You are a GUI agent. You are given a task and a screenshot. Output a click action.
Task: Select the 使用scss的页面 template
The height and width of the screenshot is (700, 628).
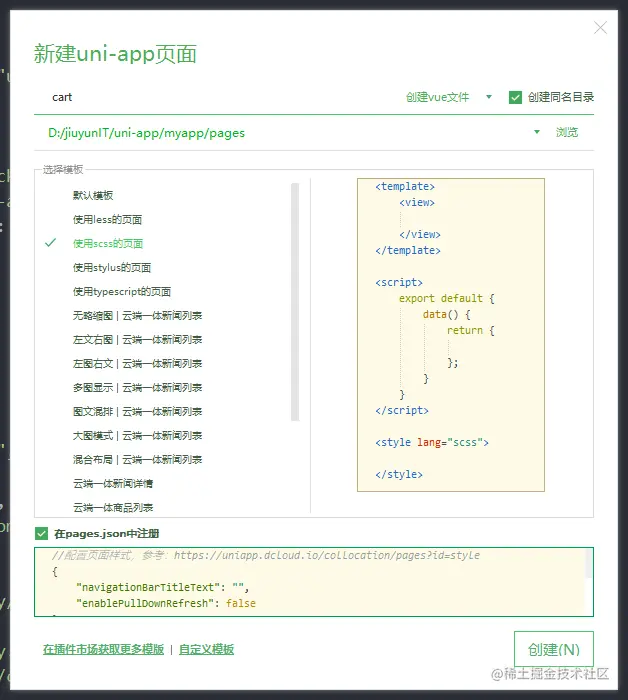pos(108,243)
